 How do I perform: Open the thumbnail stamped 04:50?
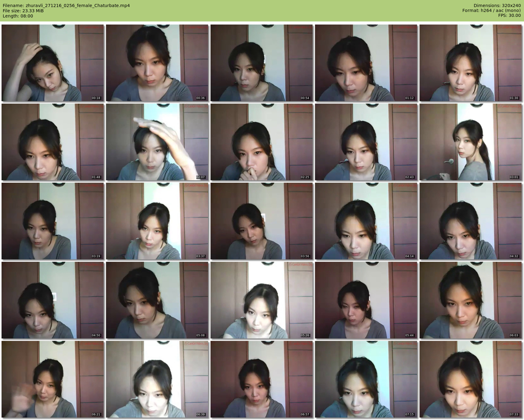coord(52,300)
